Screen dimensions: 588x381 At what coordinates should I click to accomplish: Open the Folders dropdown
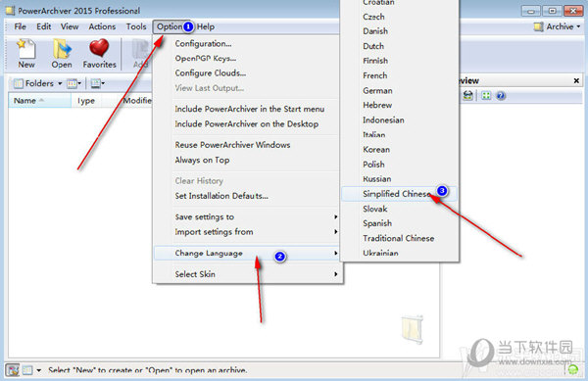point(37,83)
